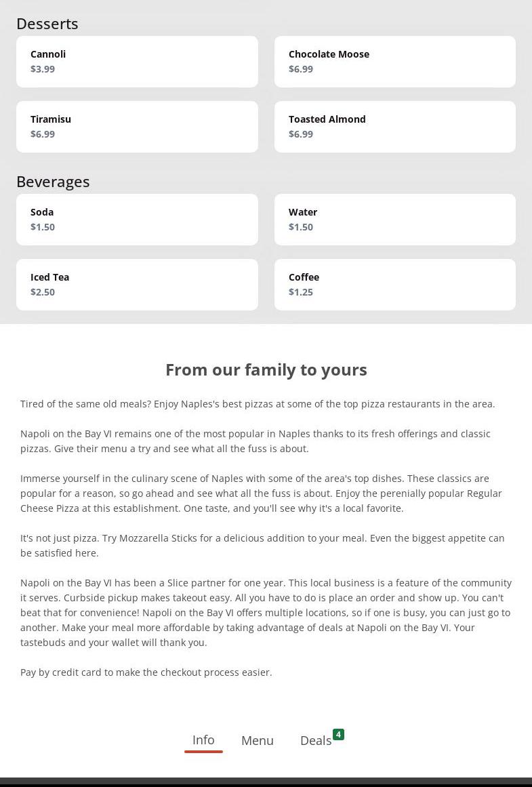Select the Soda beverage card
532x787 pixels.
click(137, 220)
